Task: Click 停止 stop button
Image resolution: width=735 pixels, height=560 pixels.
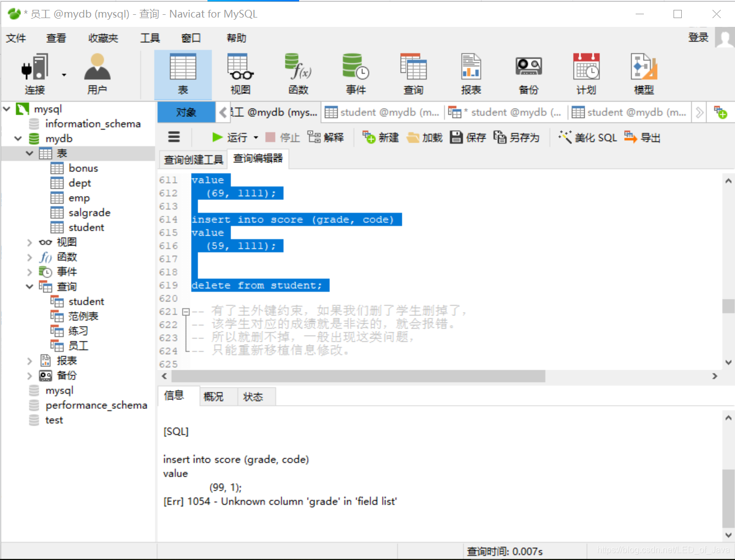Action: click(283, 137)
